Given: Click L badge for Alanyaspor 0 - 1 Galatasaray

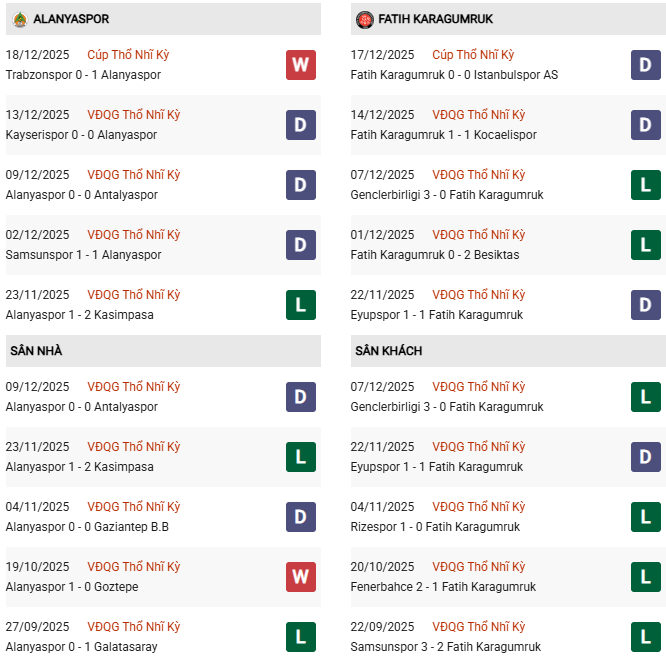Looking at the screenshot, I should point(300,637).
